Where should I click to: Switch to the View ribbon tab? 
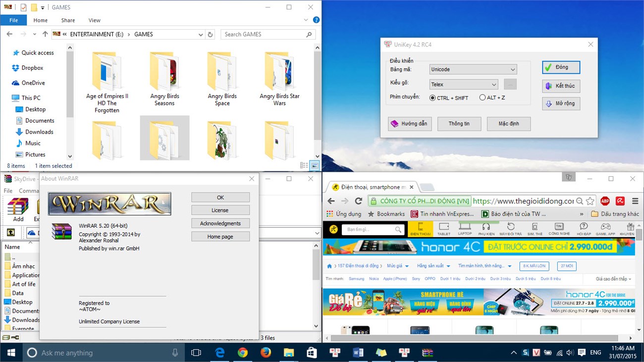[x=94, y=20]
